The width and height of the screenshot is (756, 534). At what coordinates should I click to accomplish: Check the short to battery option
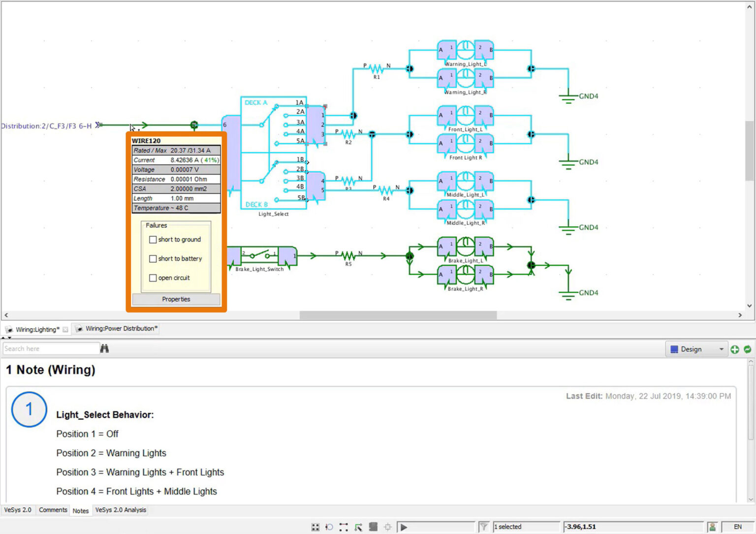(x=153, y=258)
